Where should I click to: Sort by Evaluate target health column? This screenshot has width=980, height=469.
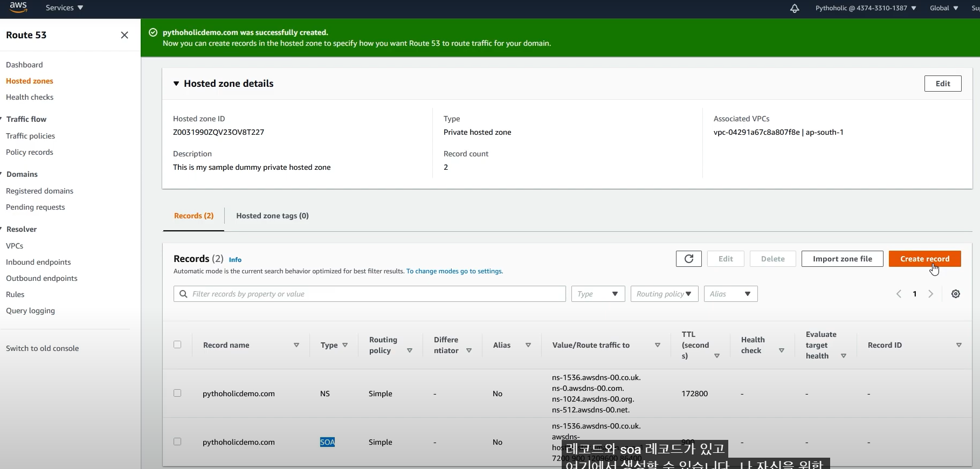coord(844,356)
